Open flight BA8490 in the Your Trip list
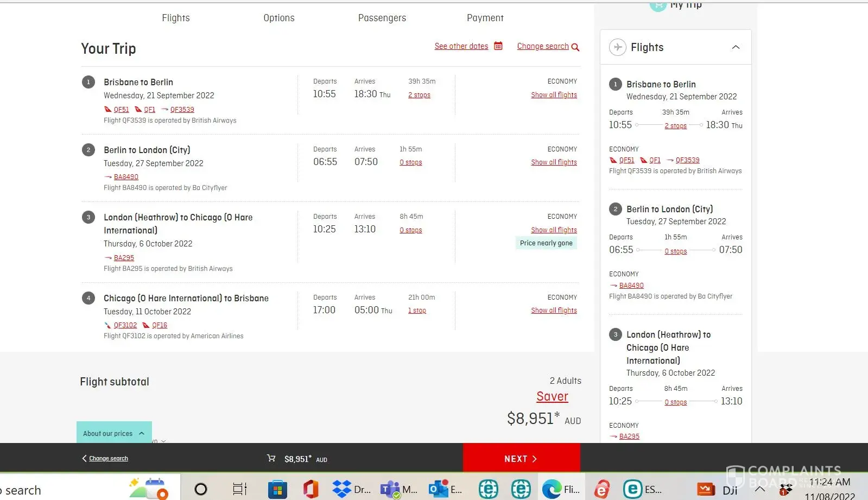868x500 pixels. pos(126,177)
